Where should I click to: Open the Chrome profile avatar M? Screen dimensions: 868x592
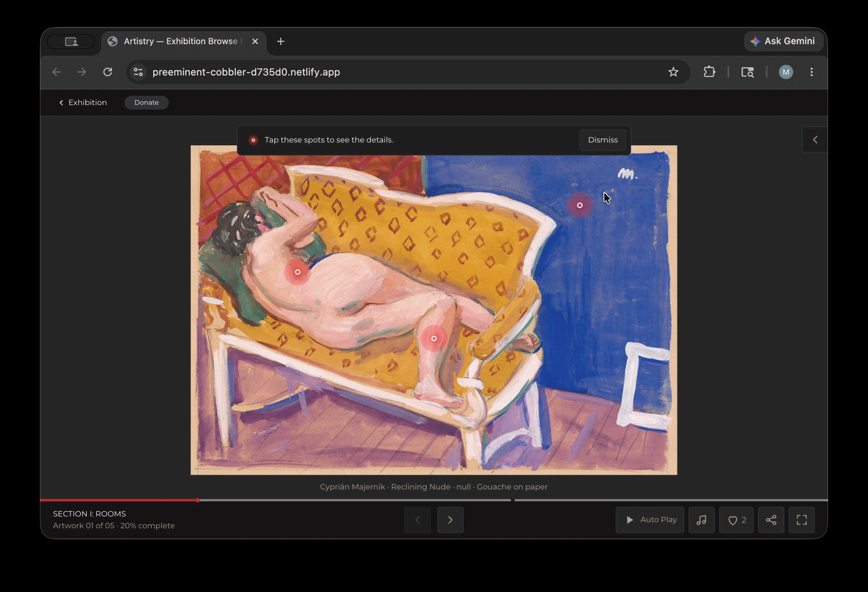tap(786, 72)
